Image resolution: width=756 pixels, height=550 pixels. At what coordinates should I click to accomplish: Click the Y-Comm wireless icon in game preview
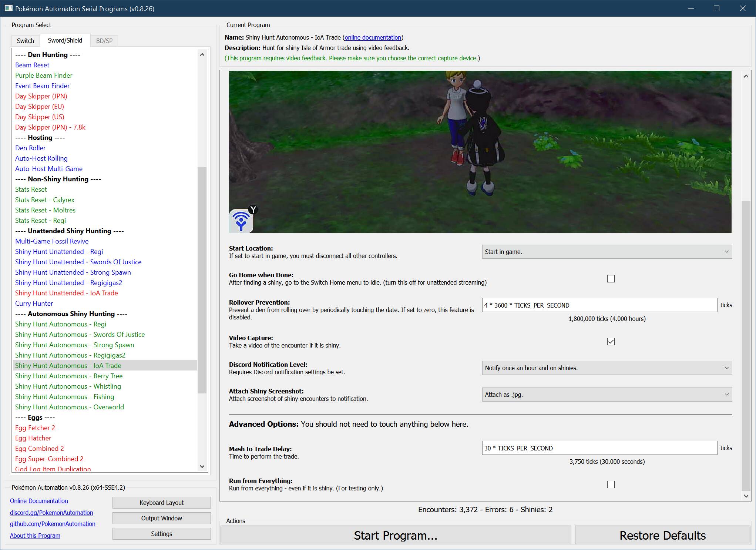coord(241,221)
